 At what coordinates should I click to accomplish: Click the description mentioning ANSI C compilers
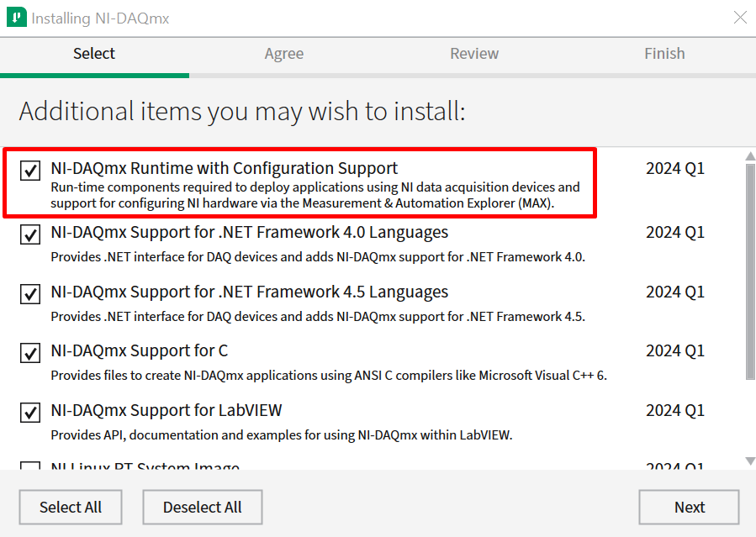329,375
